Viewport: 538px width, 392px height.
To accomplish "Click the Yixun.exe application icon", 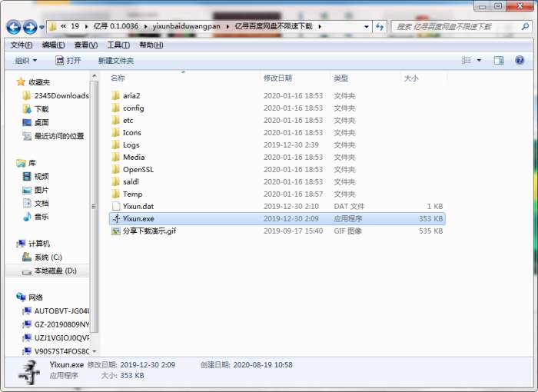I will point(116,218).
